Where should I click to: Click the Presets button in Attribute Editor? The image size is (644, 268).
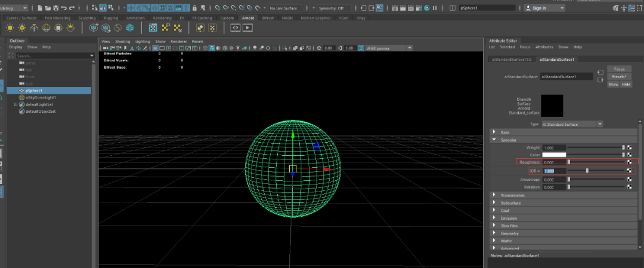click(619, 76)
